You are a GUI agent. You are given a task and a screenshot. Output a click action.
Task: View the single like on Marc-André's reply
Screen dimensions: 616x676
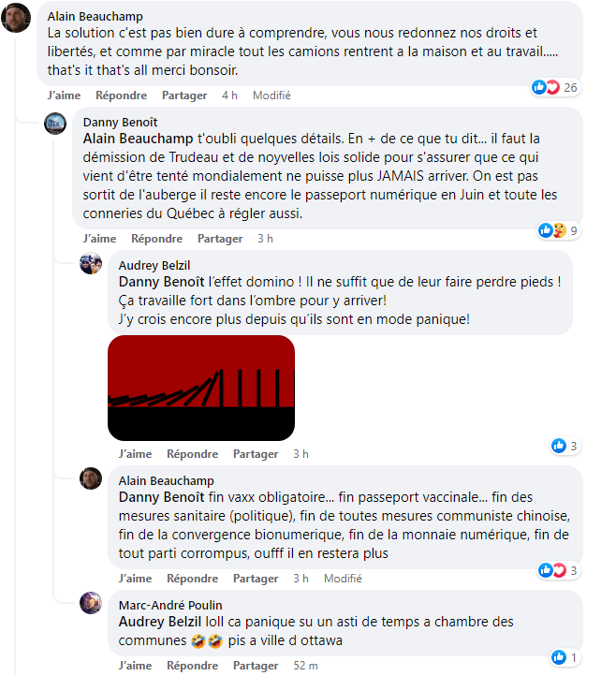point(565,657)
